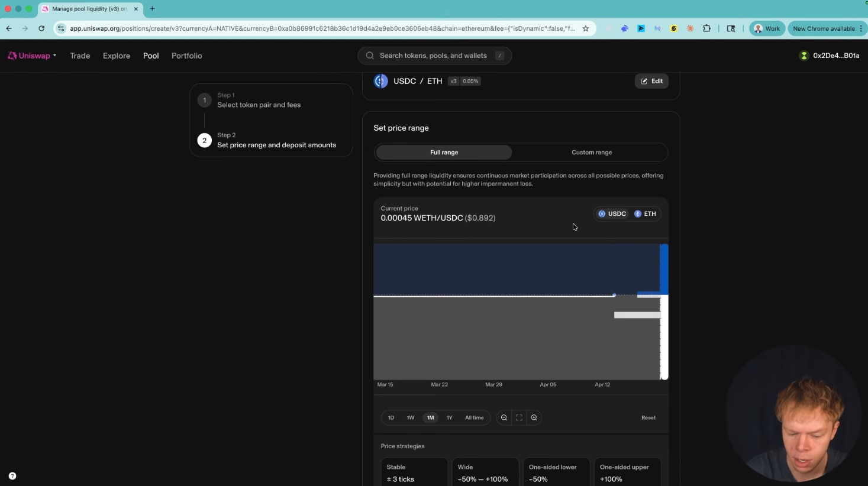
Task: Switch price display to ETH
Action: (645, 214)
